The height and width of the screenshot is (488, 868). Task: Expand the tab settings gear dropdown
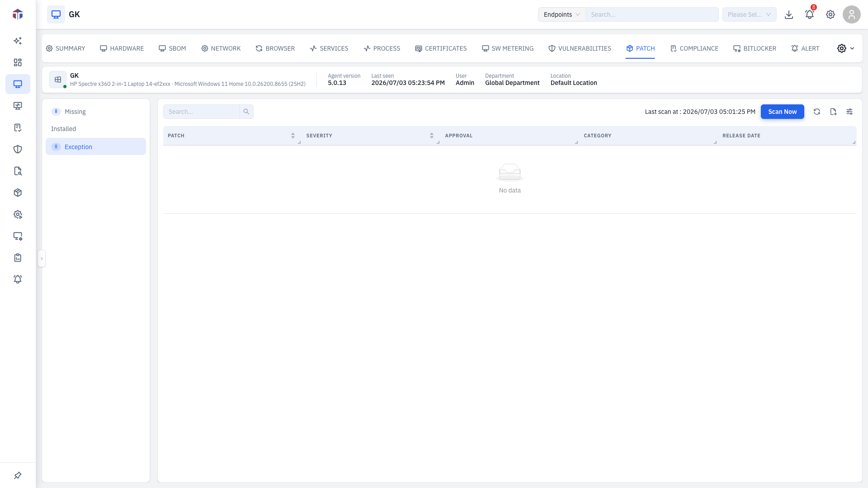pyautogui.click(x=845, y=48)
